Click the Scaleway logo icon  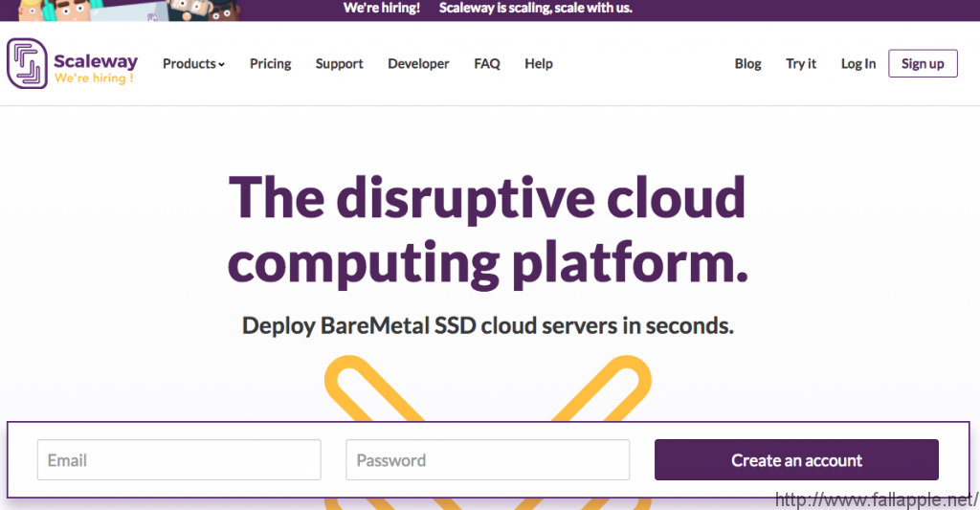(x=27, y=64)
